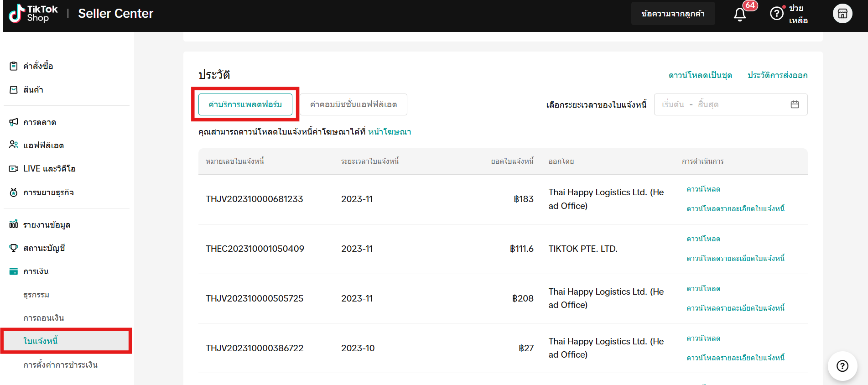Viewport: 868px width, 385px height.
Task: Open the shop profile avatar icon
Action: (842, 14)
